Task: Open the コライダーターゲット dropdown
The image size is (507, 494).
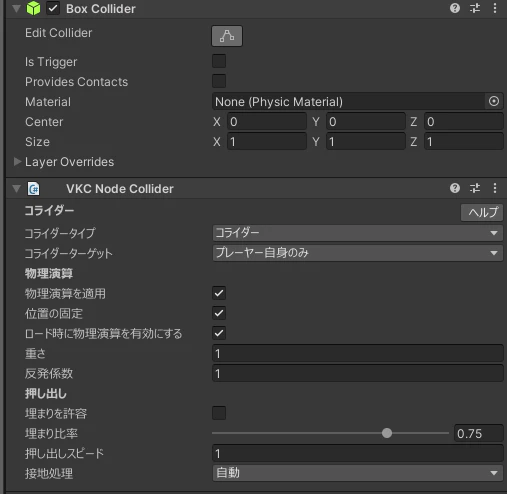Action: [x=358, y=253]
